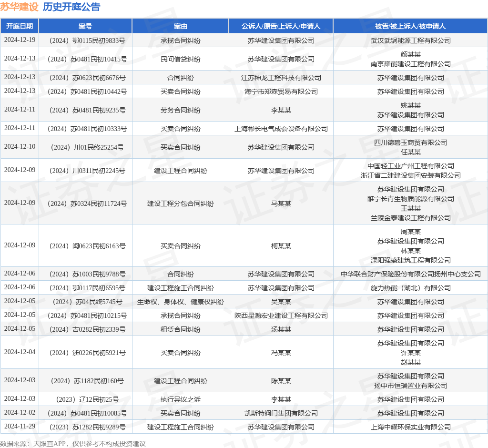Select the 案由 column header
488x448 pixels.
[181, 26]
